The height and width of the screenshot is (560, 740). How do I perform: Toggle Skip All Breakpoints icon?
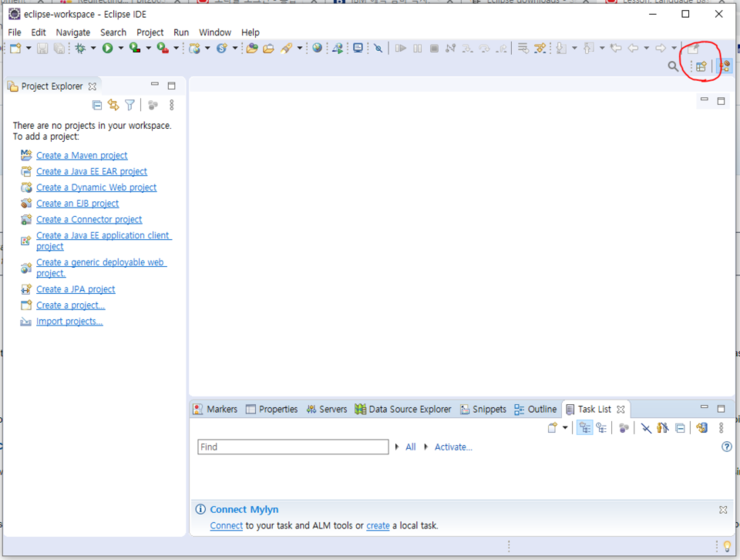(378, 48)
